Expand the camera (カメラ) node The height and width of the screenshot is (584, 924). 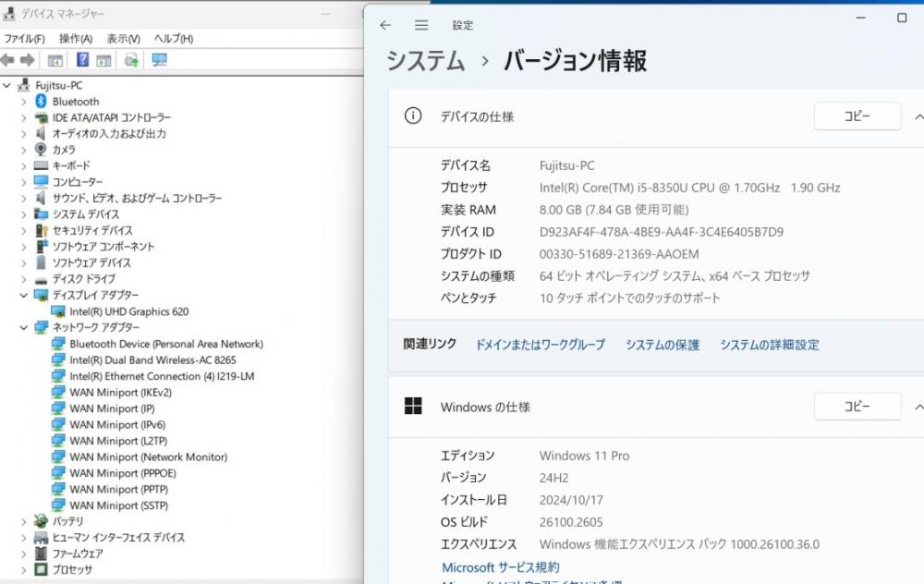24,151
